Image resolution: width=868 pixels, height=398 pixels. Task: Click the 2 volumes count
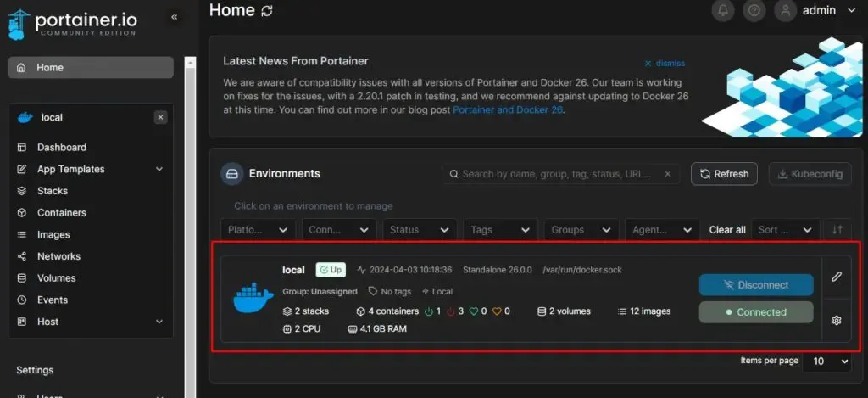pos(564,311)
